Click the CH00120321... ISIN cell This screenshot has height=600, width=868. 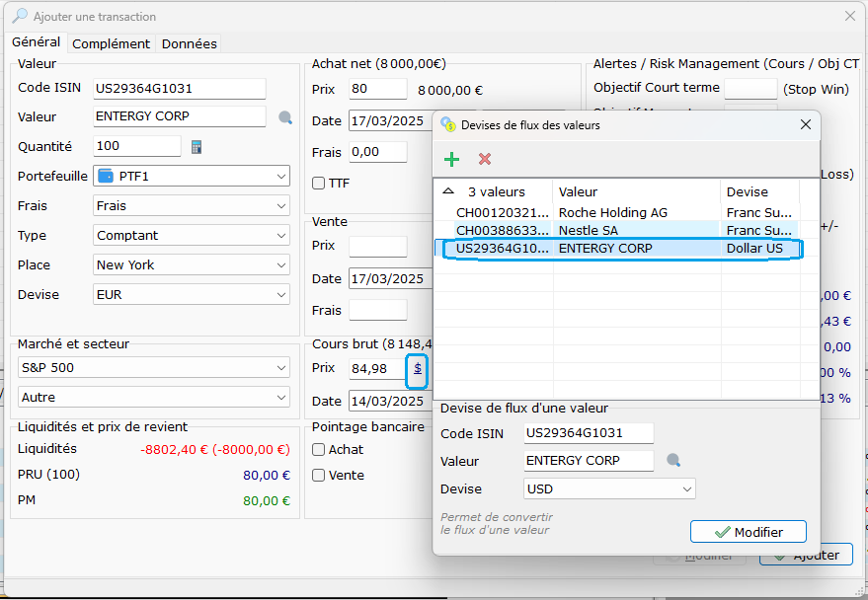tap(502, 213)
